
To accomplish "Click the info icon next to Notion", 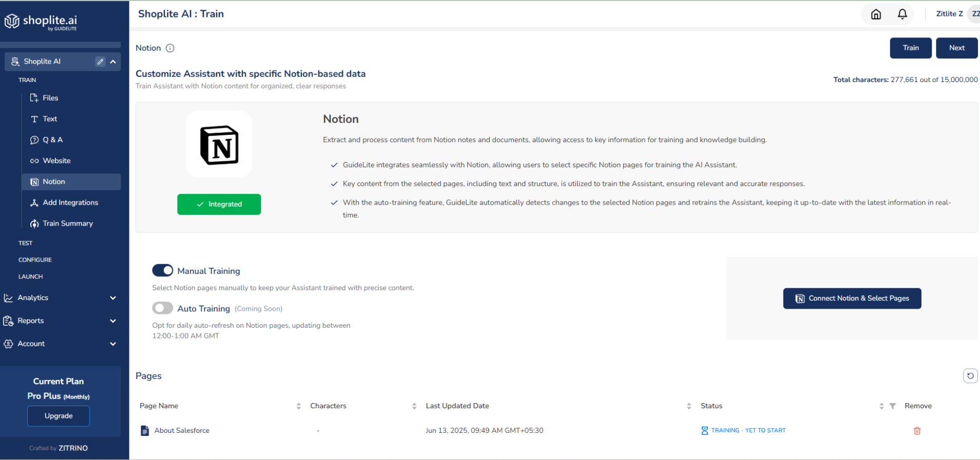I will click(x=170, y=48).
